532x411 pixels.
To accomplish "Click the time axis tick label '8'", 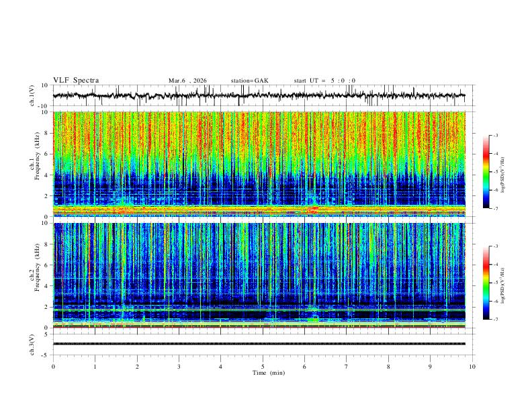I will [x=388, y=367].
